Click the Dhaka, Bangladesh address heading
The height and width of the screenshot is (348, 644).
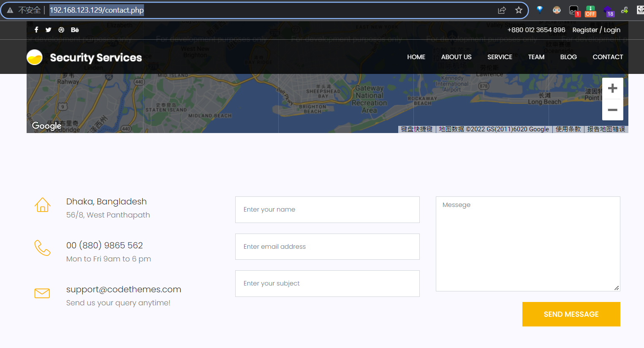point(106,201)
